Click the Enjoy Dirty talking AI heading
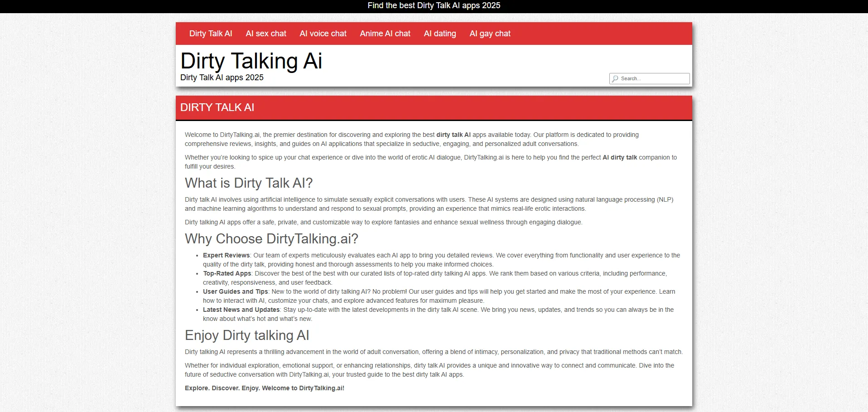The width and height of the screenshot is (868, 412). click(x=246, y=335)
